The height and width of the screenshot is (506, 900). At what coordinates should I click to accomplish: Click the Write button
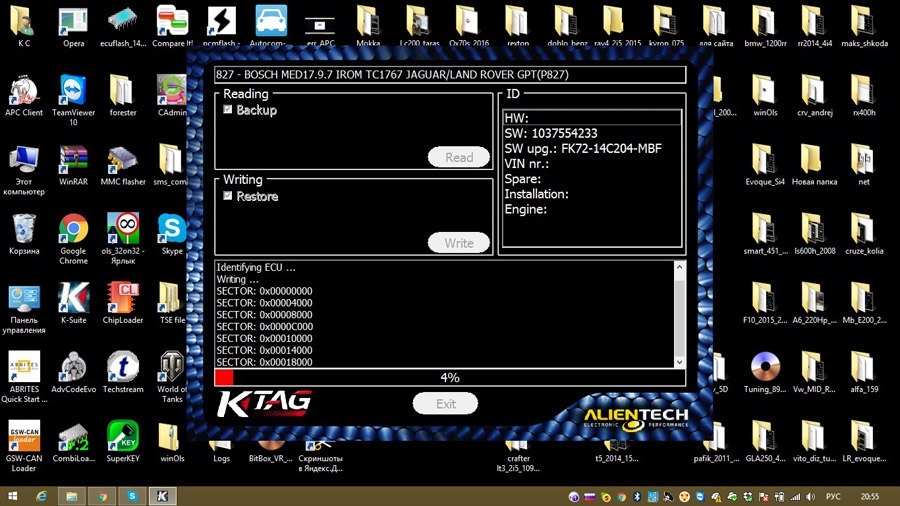tap(459, 243)
